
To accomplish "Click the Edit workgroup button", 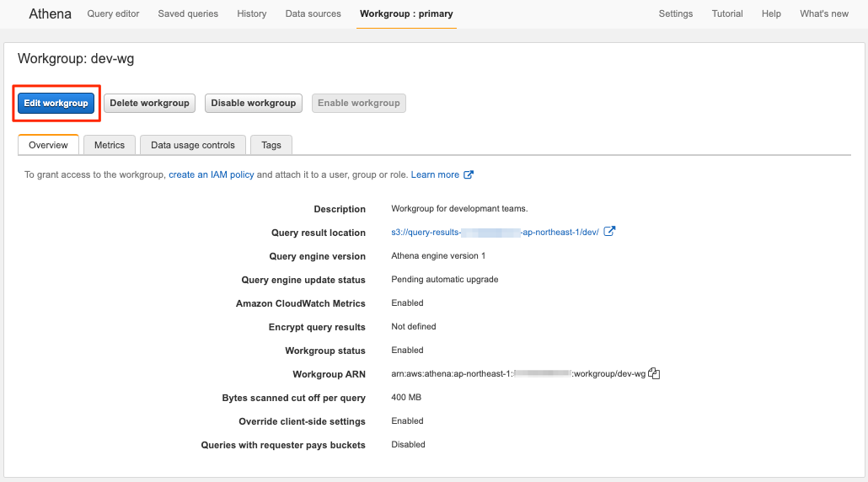I will tap(56, 103).
